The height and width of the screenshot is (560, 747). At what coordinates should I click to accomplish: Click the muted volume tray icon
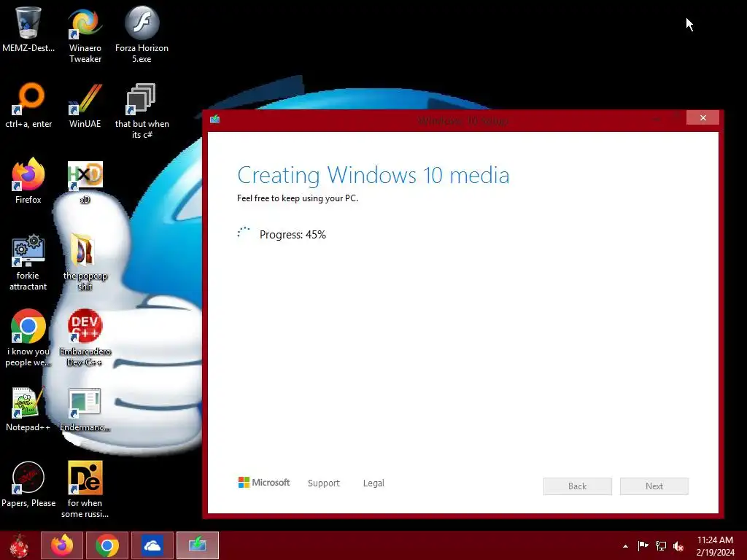[678, 546]
